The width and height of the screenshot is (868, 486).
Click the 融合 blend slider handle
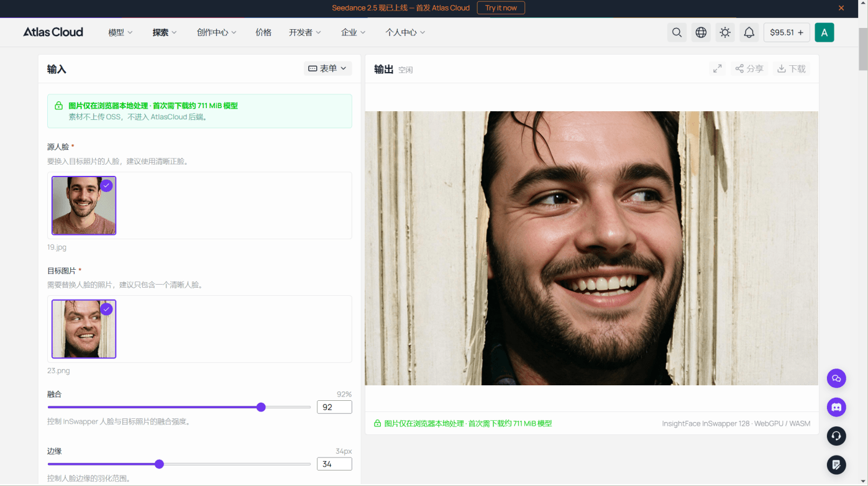tap(261, 407)
